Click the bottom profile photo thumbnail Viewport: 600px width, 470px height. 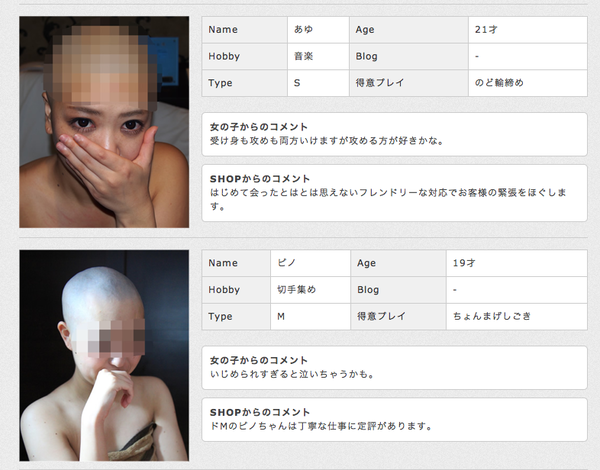click(x=104, y=354)
